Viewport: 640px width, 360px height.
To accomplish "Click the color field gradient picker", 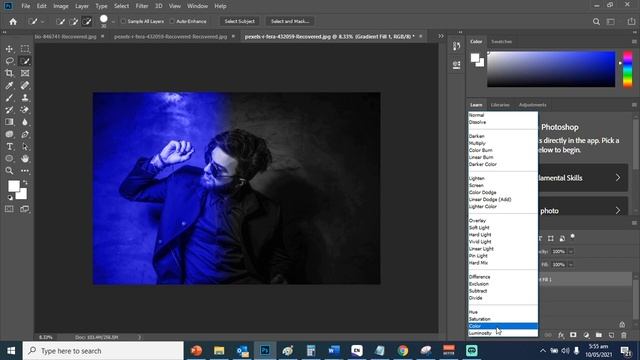I will (x=551, y=69).
